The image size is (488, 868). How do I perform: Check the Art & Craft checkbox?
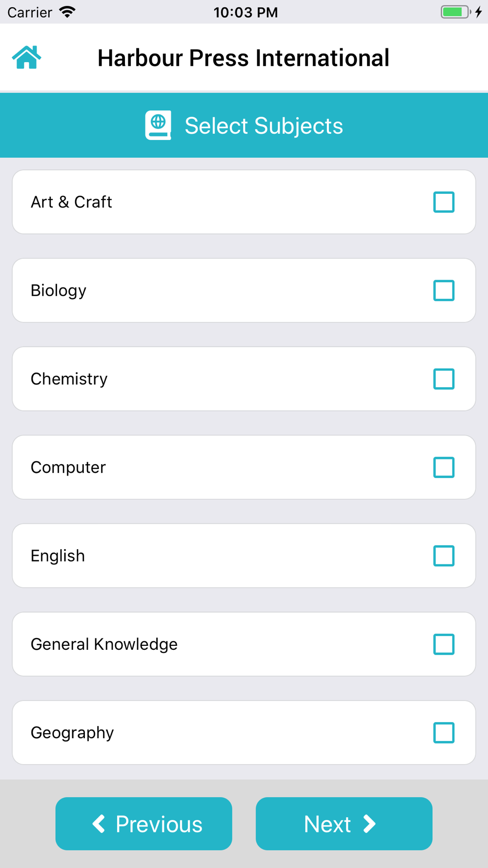444,202
